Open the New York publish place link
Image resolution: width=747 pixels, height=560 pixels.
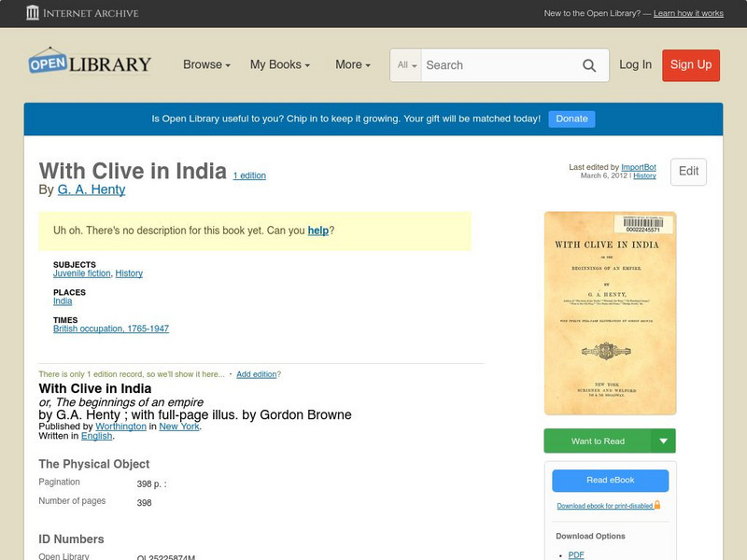(x=179, y=427)
